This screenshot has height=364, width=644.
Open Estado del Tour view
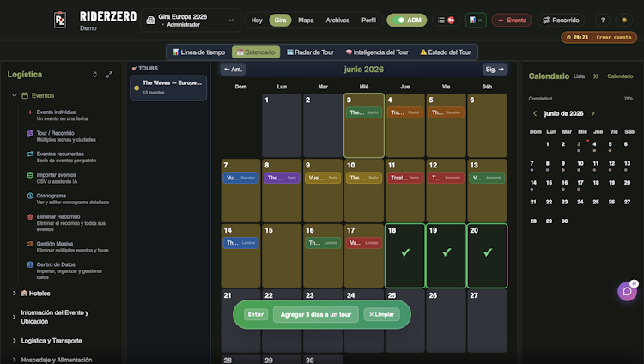click(x=446, y=52)
